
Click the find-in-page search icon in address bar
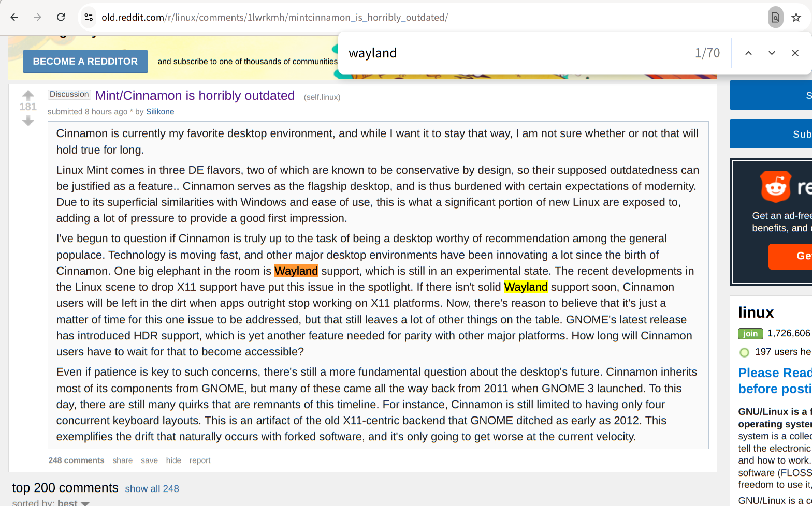775,18
